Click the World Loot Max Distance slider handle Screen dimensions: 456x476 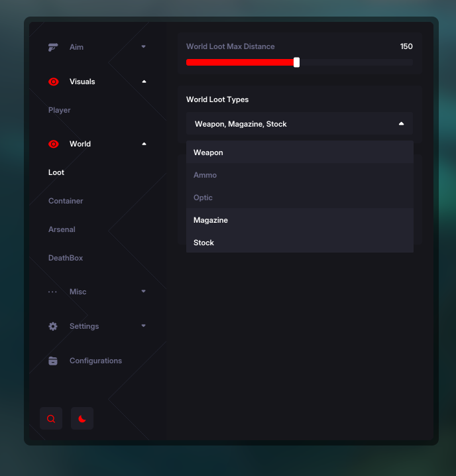coord(296,62)
